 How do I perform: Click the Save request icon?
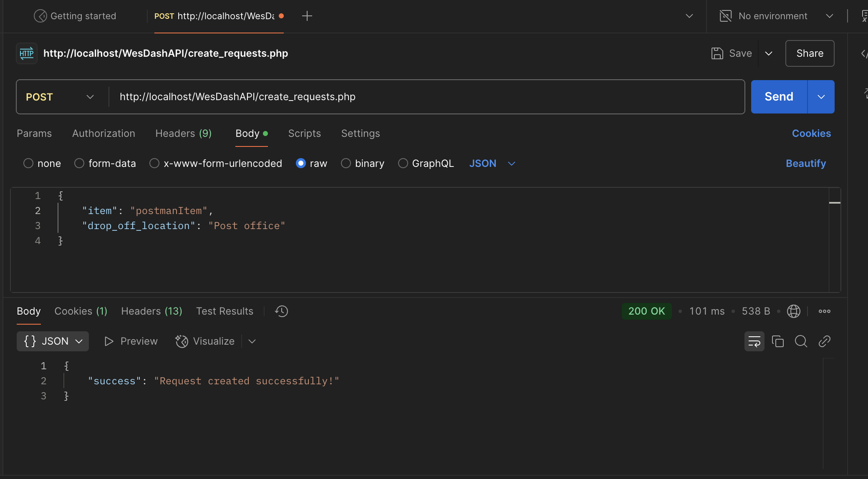tap(717, 53)
